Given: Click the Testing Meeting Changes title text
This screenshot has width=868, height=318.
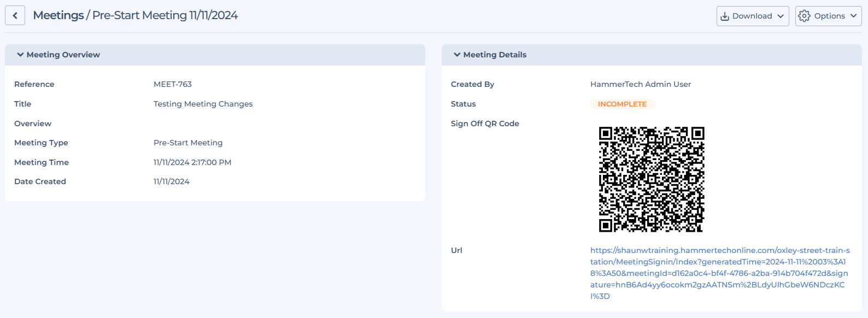Looking at the screenshot, I should click(203, 104).
